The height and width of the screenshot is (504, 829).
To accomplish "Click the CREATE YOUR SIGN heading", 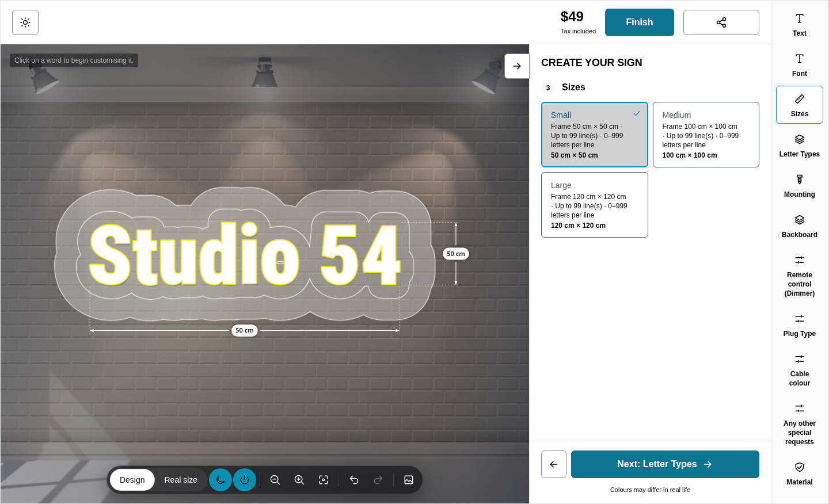I will pos(592,63).
